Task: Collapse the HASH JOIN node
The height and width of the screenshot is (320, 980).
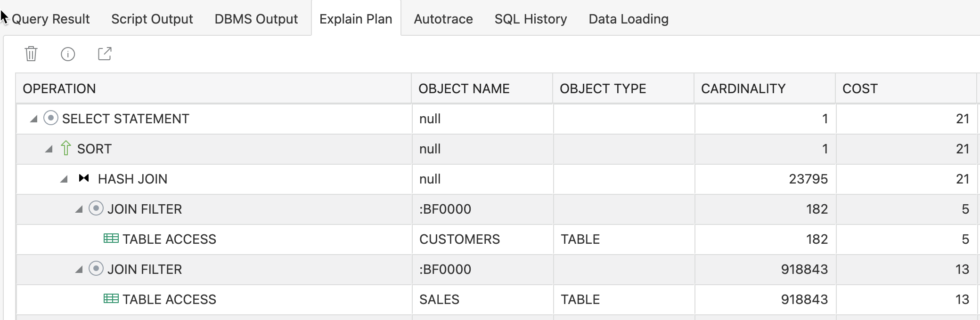Action: [x=64, y=179]
